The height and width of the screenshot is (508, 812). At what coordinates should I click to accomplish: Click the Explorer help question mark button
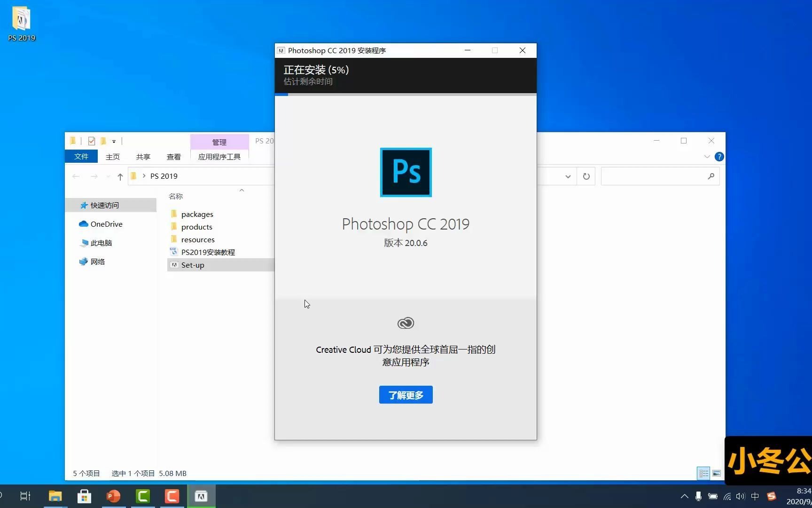click(x=719, y=157)
